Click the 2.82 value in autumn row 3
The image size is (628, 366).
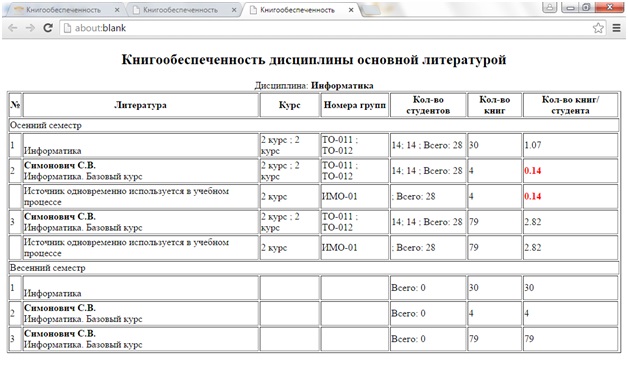533,222
